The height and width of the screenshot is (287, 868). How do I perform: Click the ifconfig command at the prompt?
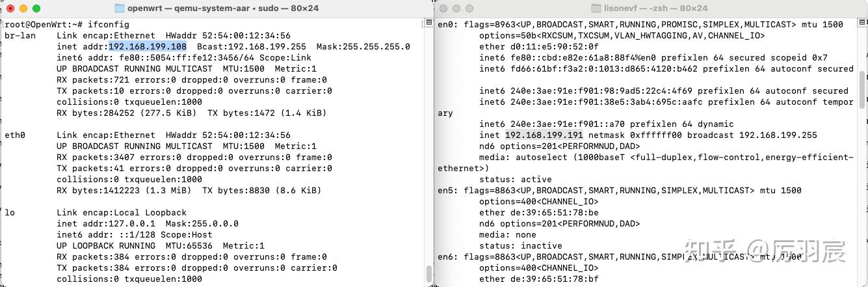pyautogui.click(x=106, y=25)
